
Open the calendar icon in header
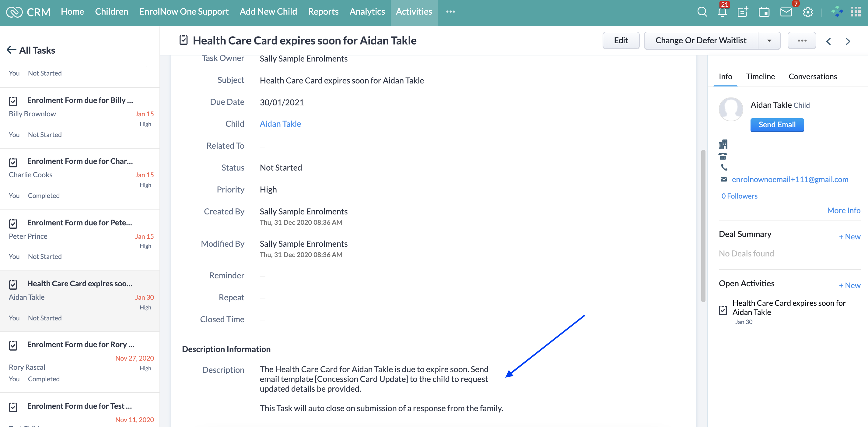click(x=764, y=12)
